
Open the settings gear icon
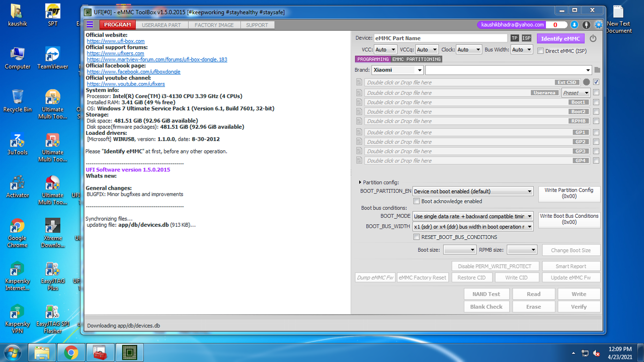pyautogui.click(x=598, y=25)
